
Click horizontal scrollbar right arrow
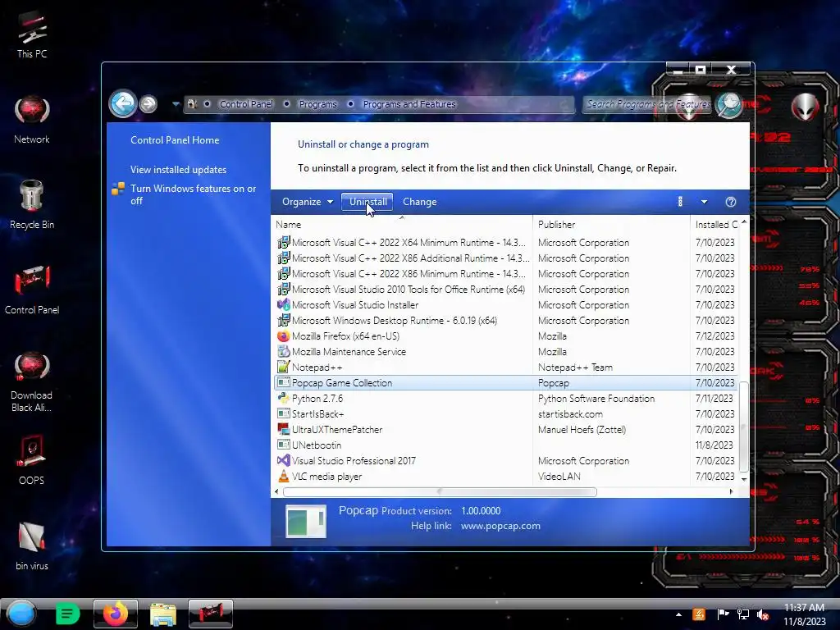tap(731, 491)
